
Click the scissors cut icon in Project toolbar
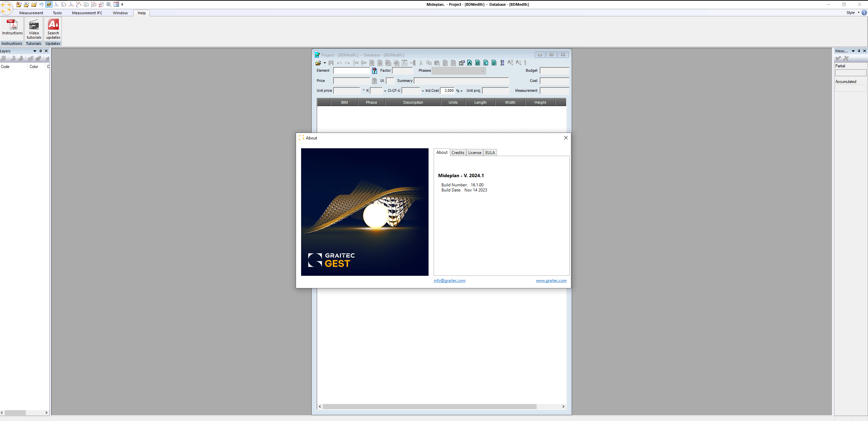coord(421,63)
